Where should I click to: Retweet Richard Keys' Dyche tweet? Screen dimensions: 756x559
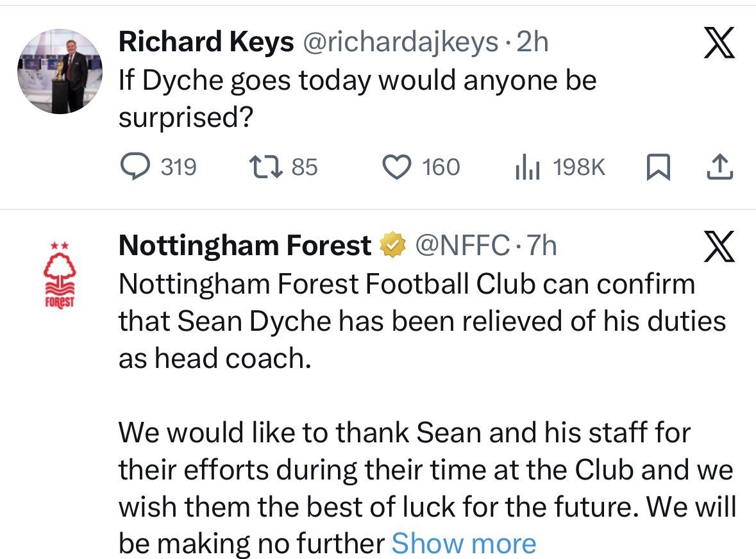coord(264,167)
